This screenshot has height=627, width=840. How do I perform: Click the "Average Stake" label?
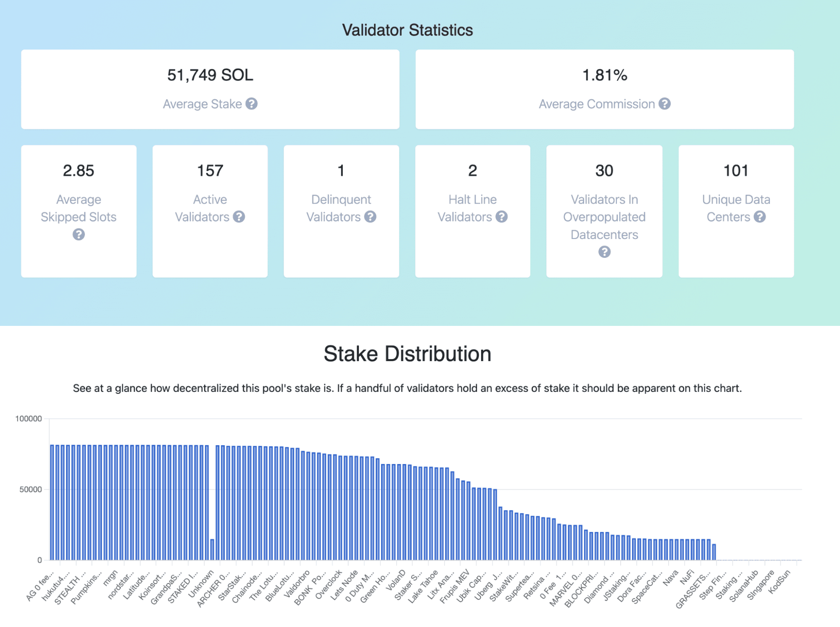pos(203,104)
